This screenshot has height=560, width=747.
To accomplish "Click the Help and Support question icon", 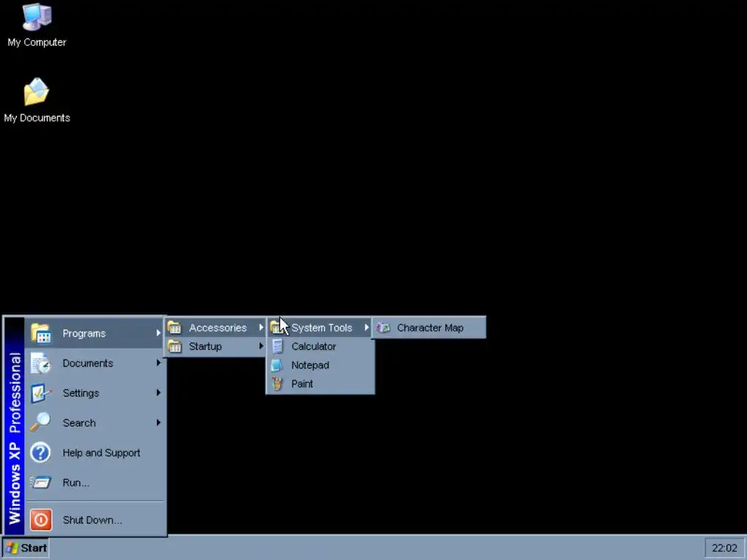I will (x=41, y=453).
